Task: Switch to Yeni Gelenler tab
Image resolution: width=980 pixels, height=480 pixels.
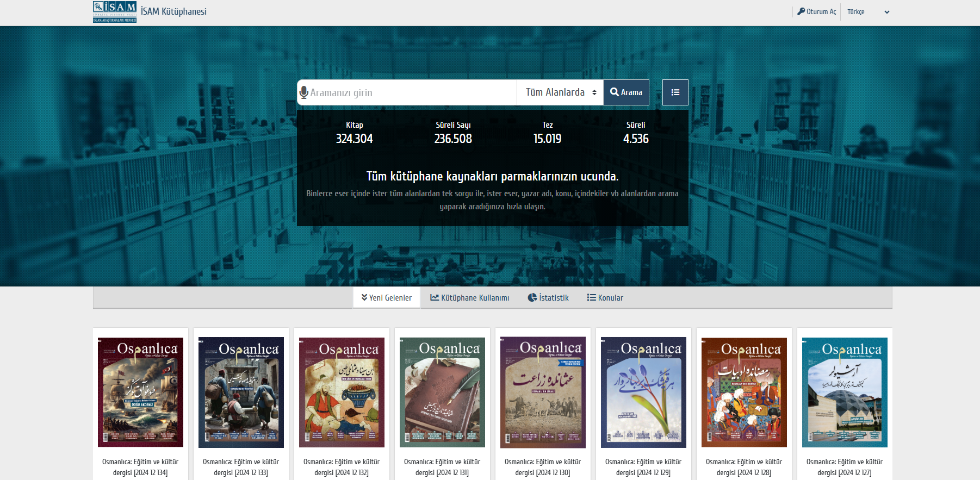Action: 387,298
